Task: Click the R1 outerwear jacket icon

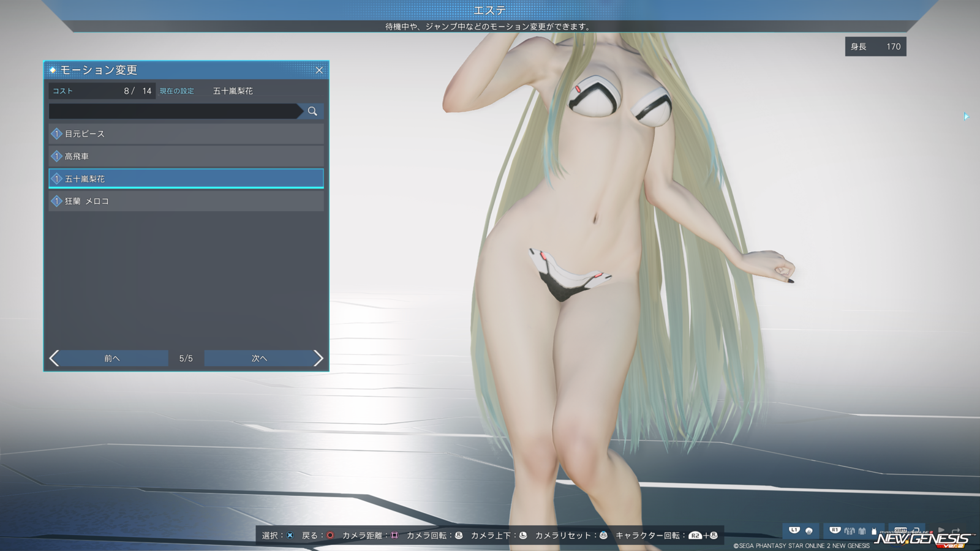Action: (850, 531)
